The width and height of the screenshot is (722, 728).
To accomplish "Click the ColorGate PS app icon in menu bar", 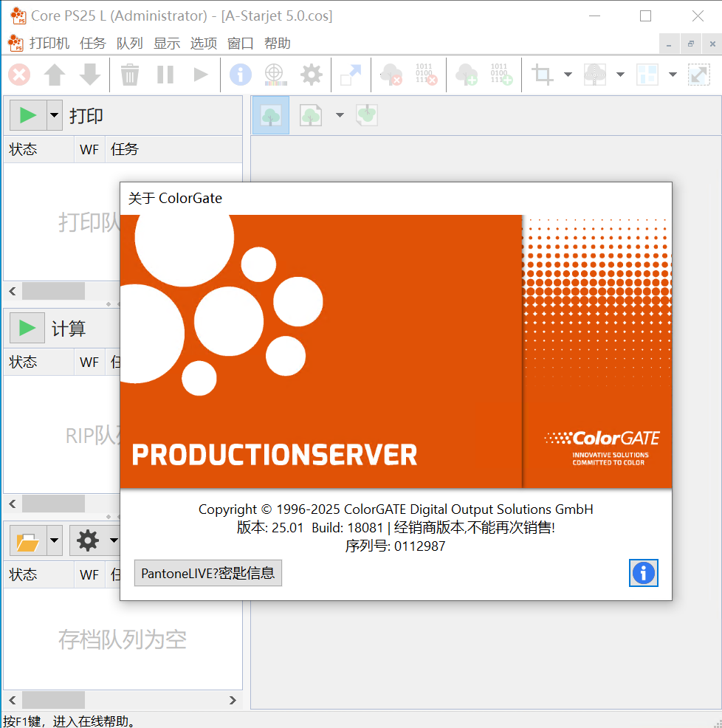I will tap(16, 43).
